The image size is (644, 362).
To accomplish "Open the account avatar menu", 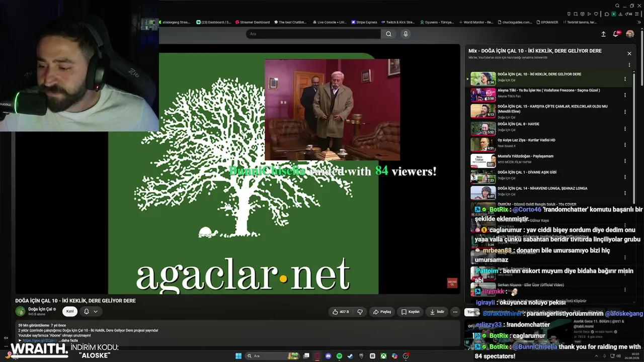I will 630,34.
